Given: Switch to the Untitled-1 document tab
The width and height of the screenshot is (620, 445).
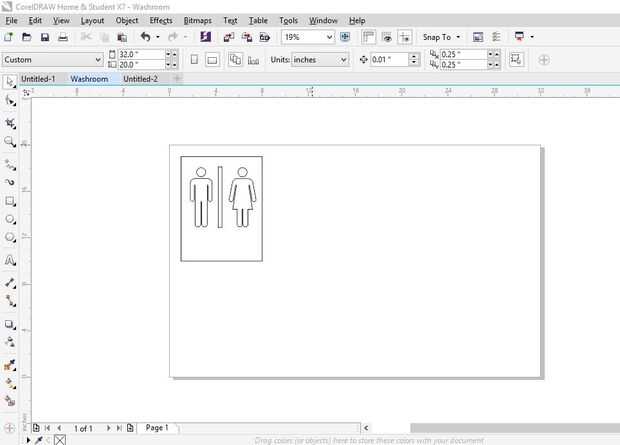Looking at the screenshot, I should [x=38, y=78].
